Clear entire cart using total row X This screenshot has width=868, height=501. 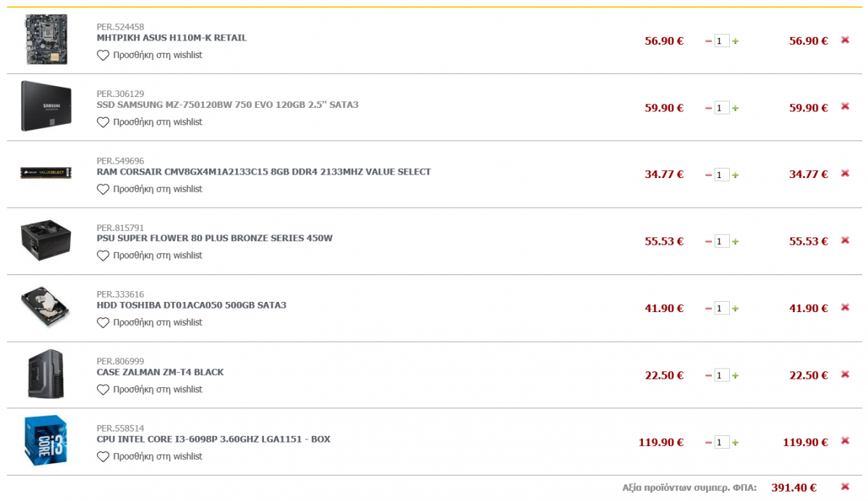[845, 487]
